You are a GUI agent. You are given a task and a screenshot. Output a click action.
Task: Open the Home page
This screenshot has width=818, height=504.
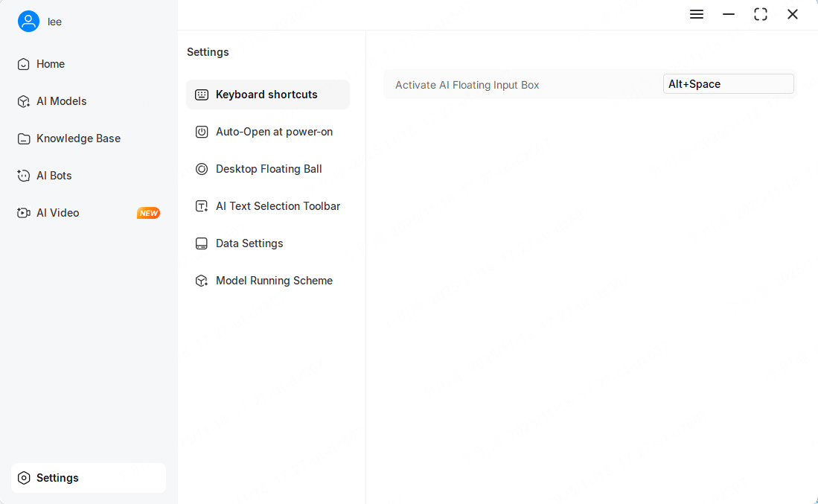click(50, 64)
